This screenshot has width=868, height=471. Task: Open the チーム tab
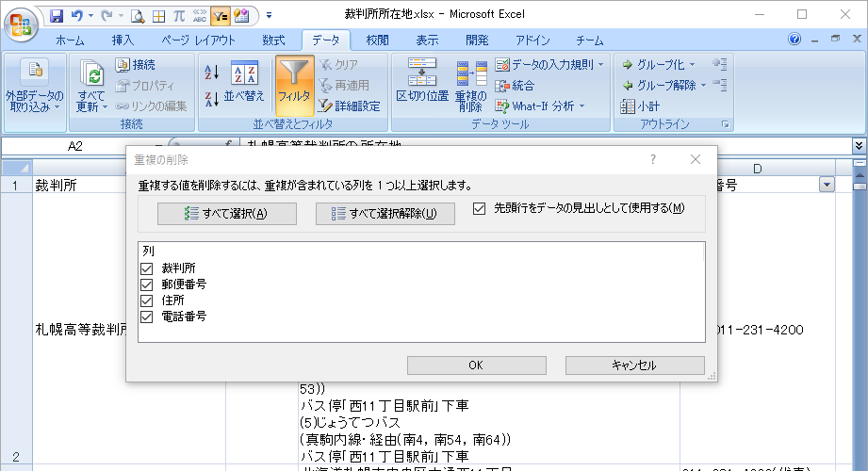[x=589, y=41]
